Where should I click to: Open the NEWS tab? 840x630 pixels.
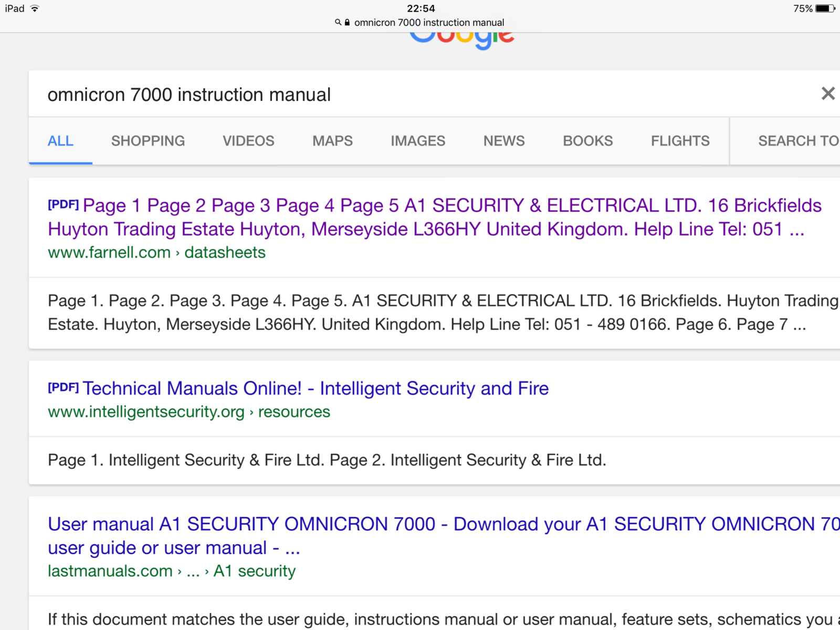click(503, 141)
